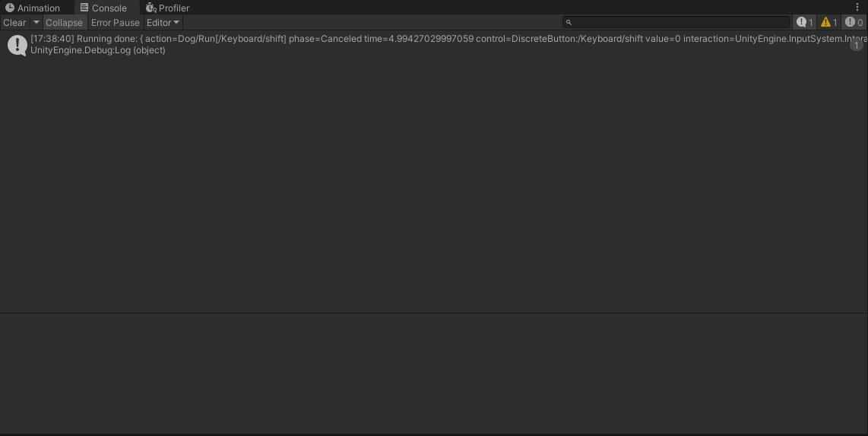The image size is (868, 436).
Task: Click the collapse count badge on log entry
Action: pos(857,46)
